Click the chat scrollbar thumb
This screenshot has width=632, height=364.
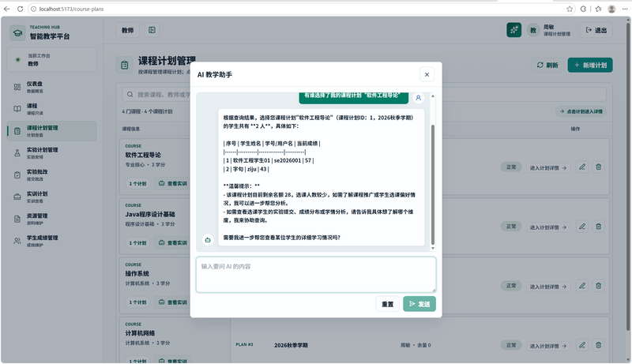coord(433,185)
